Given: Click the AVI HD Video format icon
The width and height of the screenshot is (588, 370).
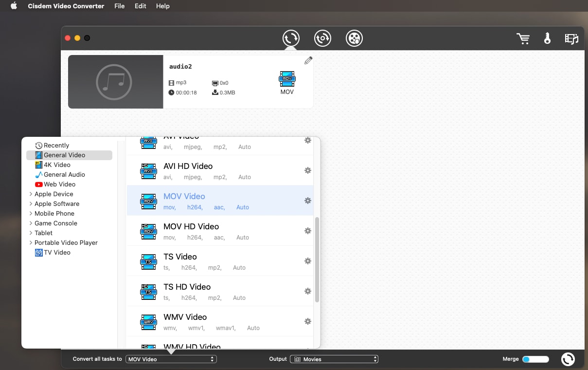Looking at the screenshot, I should click(x=148, y=171).
